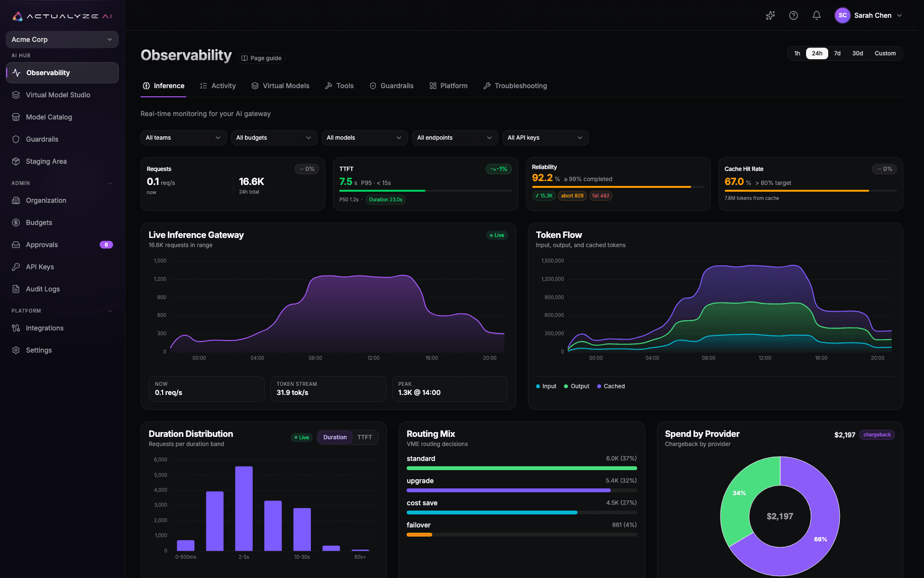Click the Audit Logs document icon
Screen dimensions: 924x578
coord(16,289)
